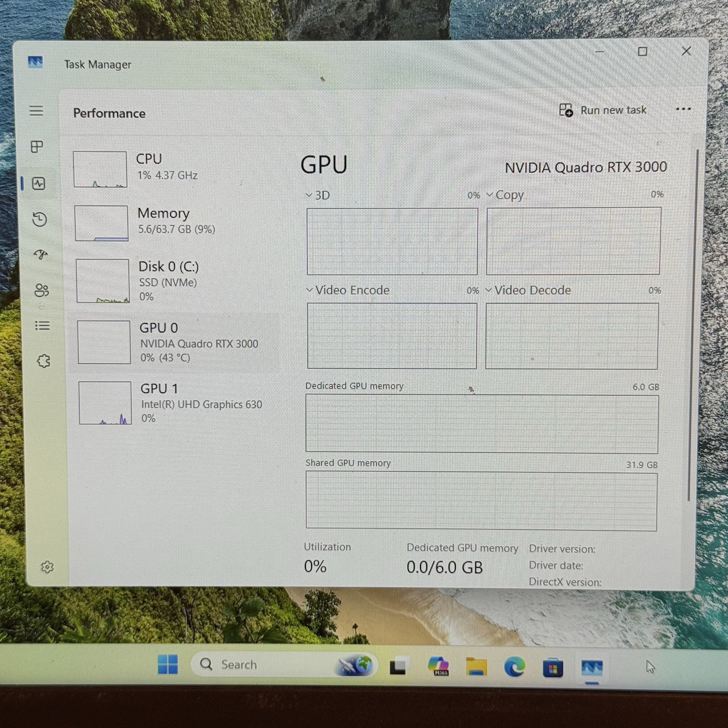Open Microsoft 365 Copilot taskbar icon
The width and height of the screenshot is (728, 728).
439,666
